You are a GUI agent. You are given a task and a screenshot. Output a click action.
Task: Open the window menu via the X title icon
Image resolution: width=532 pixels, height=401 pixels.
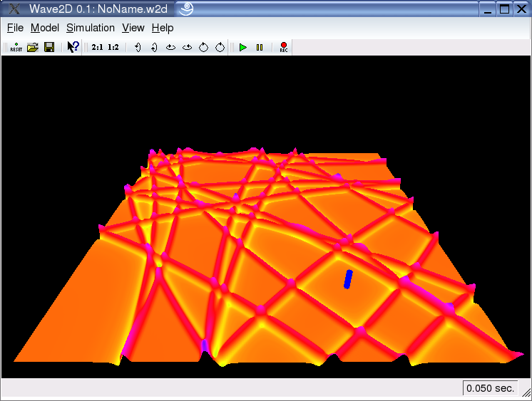pos(13,9)
